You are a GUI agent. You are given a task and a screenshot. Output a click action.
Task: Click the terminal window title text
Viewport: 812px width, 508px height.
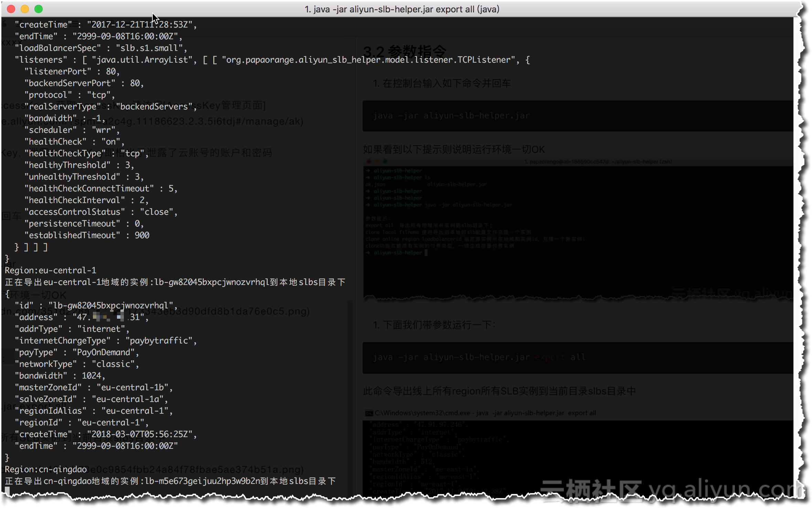tap(402, 9)
